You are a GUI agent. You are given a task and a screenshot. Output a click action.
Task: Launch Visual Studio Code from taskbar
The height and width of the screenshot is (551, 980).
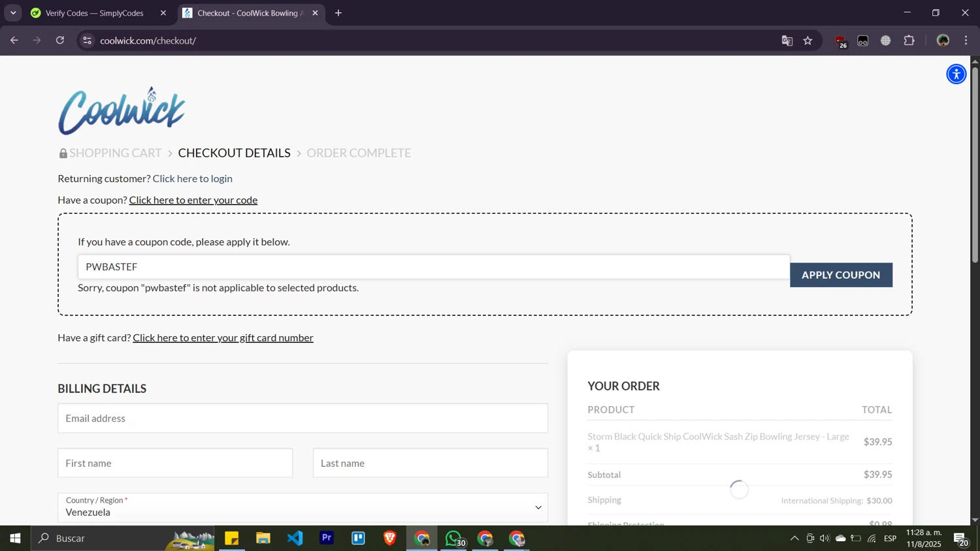pos(295,539)
